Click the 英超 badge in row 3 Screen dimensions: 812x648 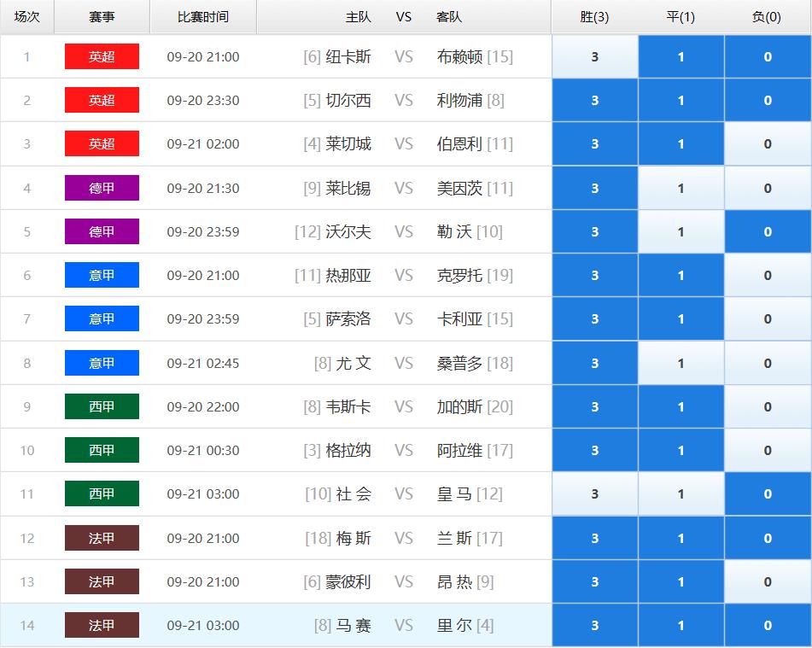click(102, 143)
